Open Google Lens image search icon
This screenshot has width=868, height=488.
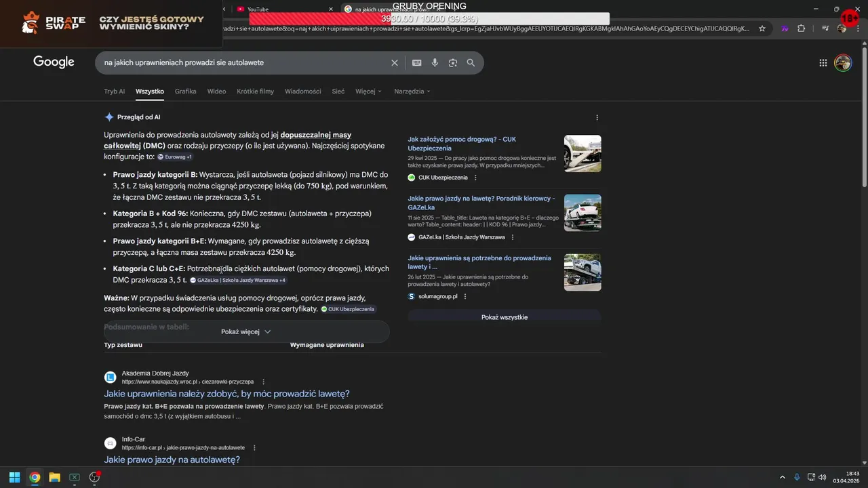[452, 62]
